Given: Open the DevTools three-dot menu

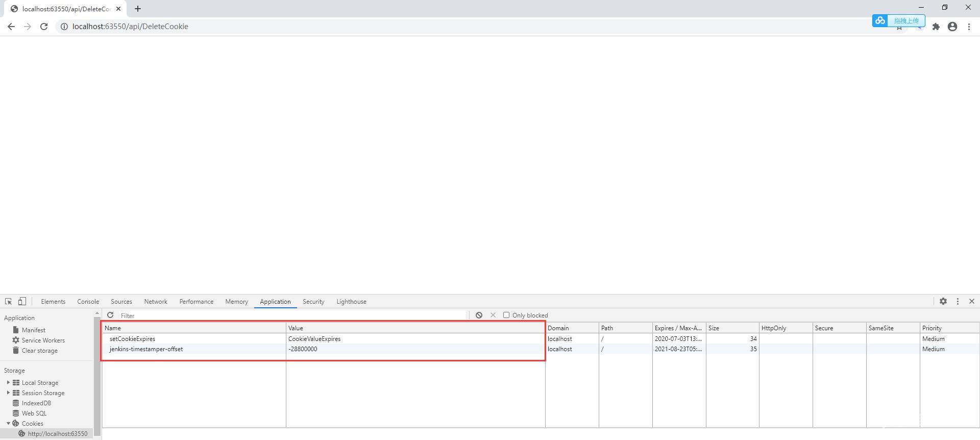Looking at the screenshot, I should coord(958,302).
